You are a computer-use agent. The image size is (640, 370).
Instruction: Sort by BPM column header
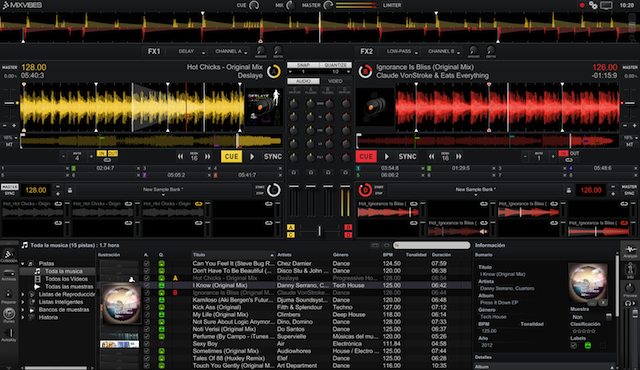coord(388,255)
